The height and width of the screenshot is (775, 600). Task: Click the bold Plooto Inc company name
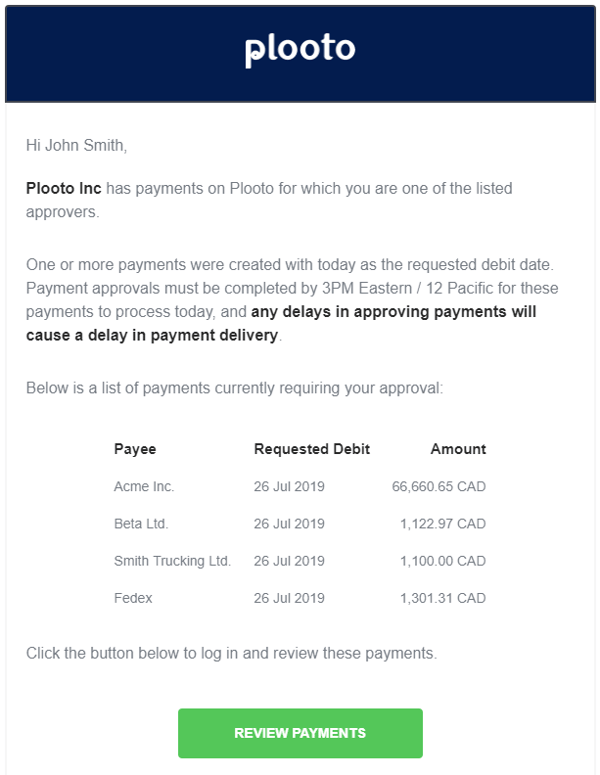point(63,188)
